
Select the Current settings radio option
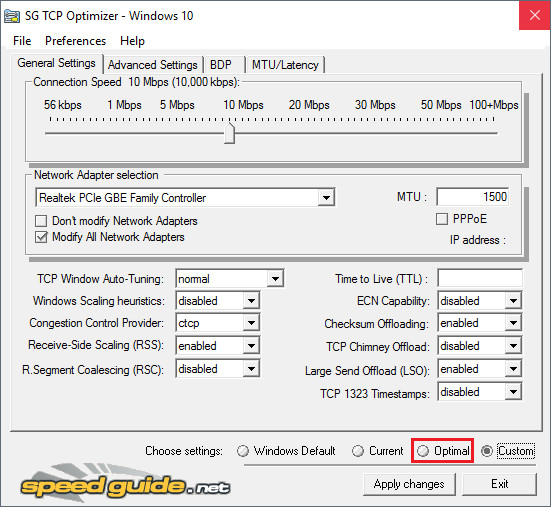tap(358, 451)
